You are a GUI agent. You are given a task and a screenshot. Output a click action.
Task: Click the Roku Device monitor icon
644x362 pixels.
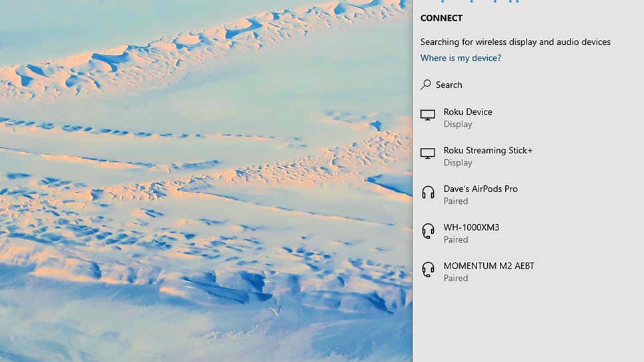428,115
